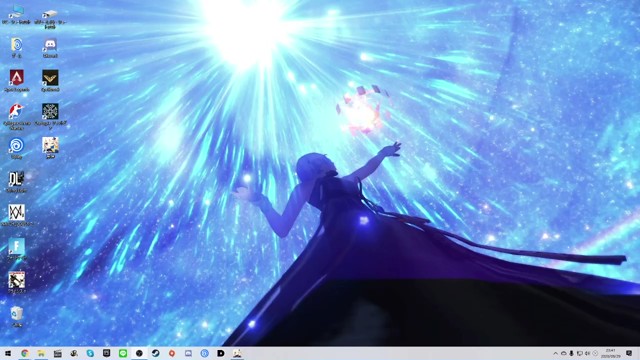Image resolution: width=640 pixels, height=360 pixels.
Task: Open LINE from the taskbar
Action: pyautogui.click(x=123, y=353)
